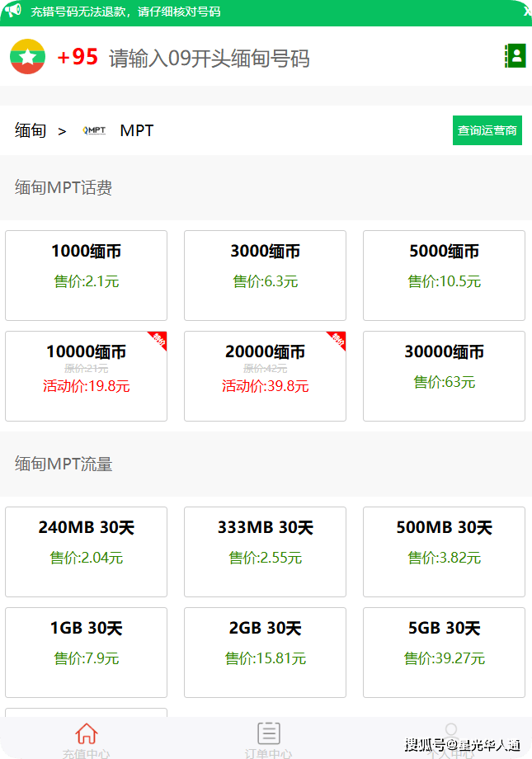Click the MPT carrier logo
532x759 pixels.
point(94,130)
